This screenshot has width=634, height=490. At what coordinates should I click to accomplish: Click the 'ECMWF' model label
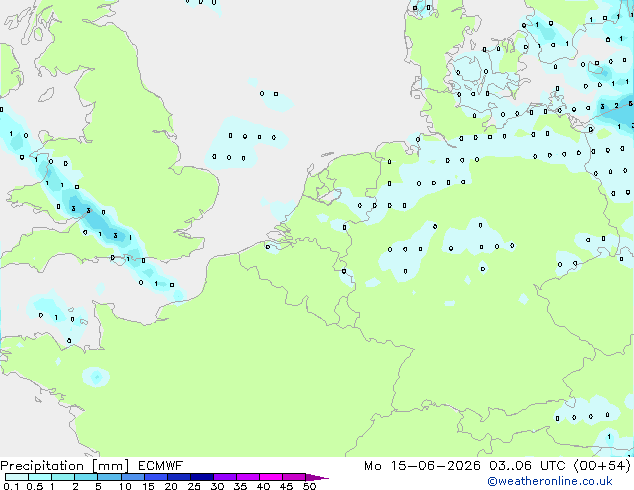(161, 466)
